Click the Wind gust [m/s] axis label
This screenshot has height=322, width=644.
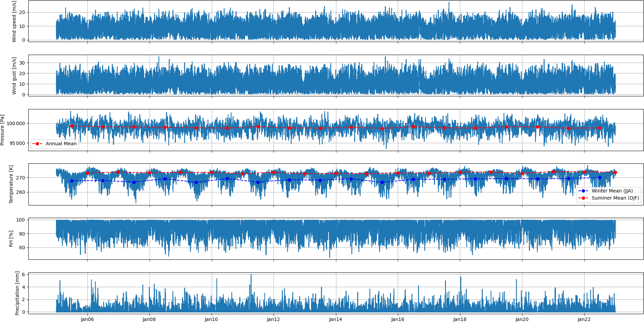pos(14,76)
